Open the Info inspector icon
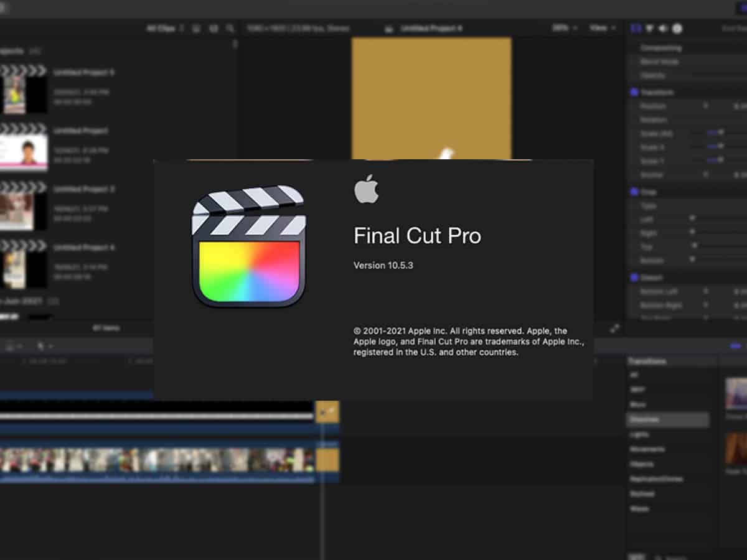The height and width of the screenshot is (560, 747). point(677,29)
